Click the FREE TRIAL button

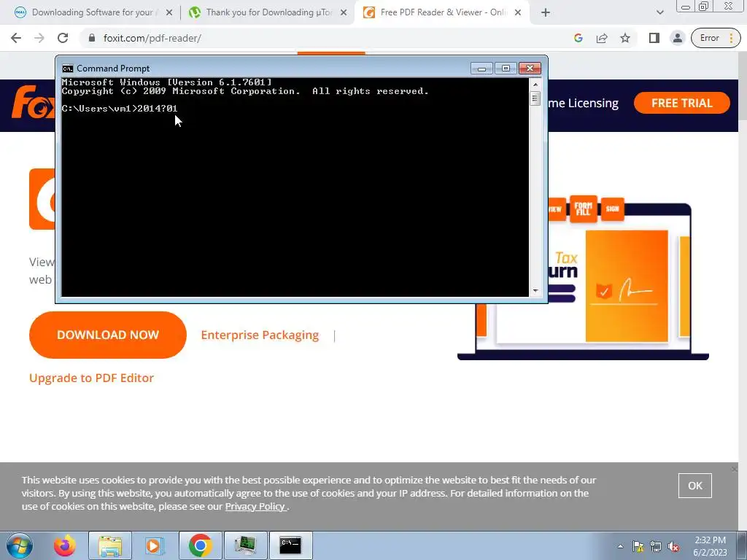pyautogui.click(x=682, y=103)
